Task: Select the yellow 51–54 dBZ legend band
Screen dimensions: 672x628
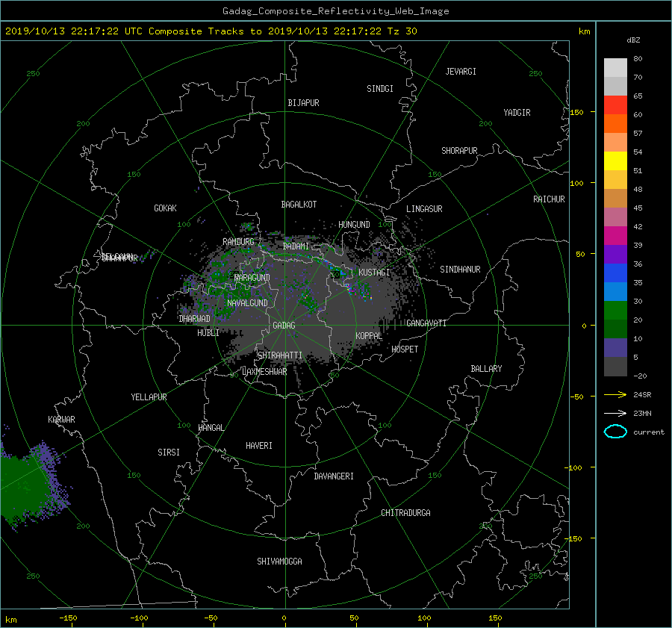Action: [x=615, y=161]
